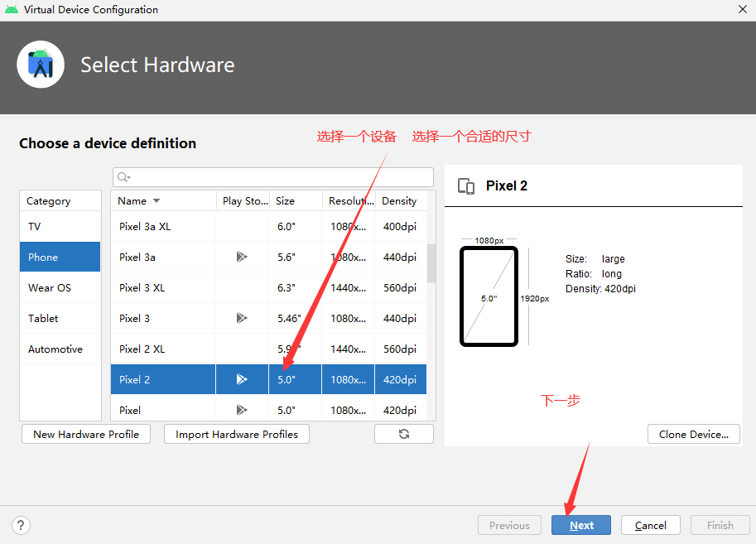Focus the device search input field
This screenshot has height=544, width=756.
point(273,177)
